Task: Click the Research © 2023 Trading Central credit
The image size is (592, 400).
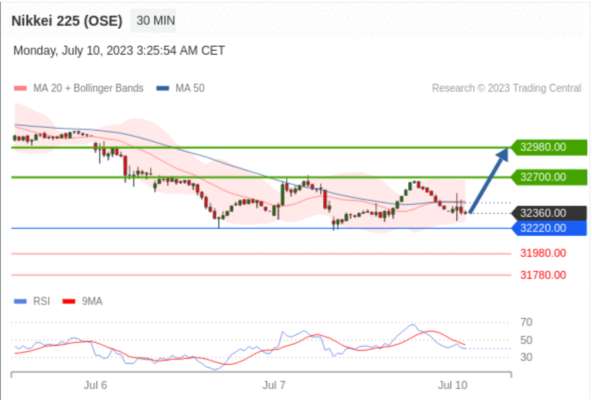Action: point(506,88)
